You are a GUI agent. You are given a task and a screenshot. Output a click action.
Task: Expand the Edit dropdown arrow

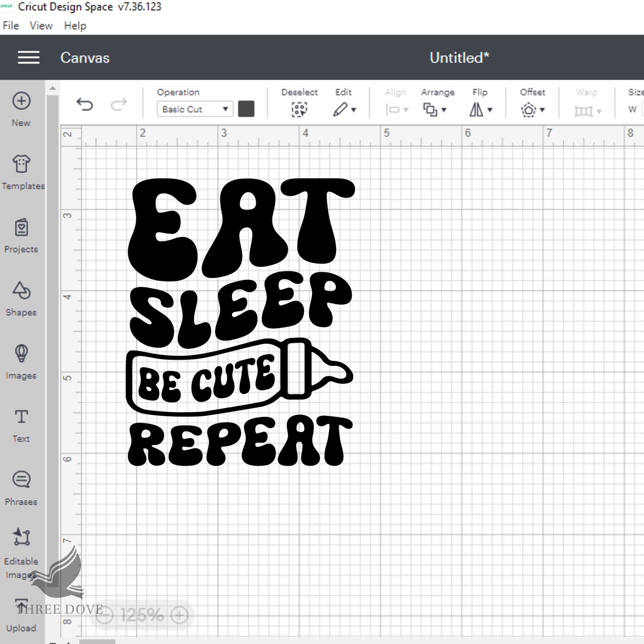(x=354, y=110)
